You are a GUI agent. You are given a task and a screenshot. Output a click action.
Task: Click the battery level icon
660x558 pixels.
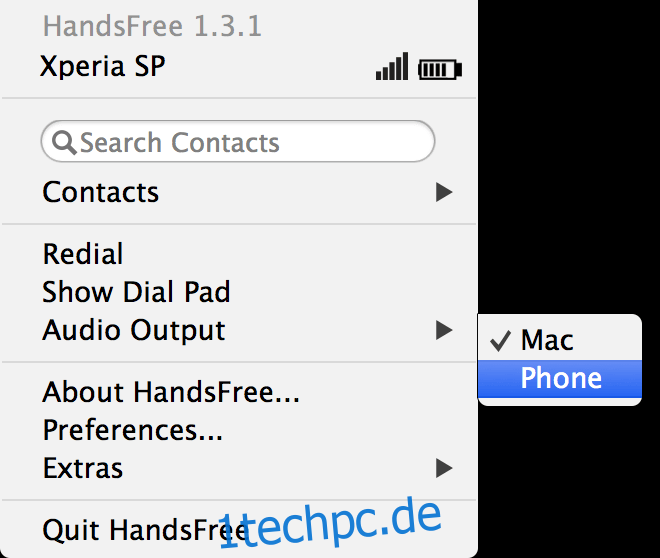tap(440, 69)
